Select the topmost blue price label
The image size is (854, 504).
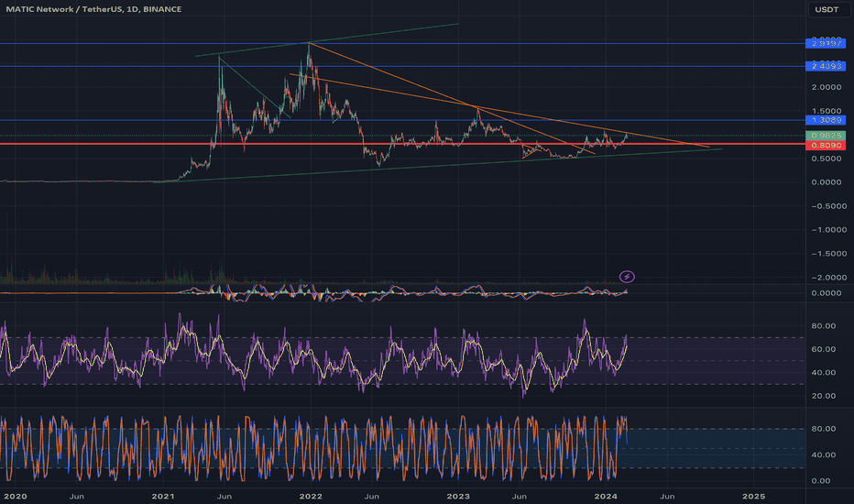[826, 43]
